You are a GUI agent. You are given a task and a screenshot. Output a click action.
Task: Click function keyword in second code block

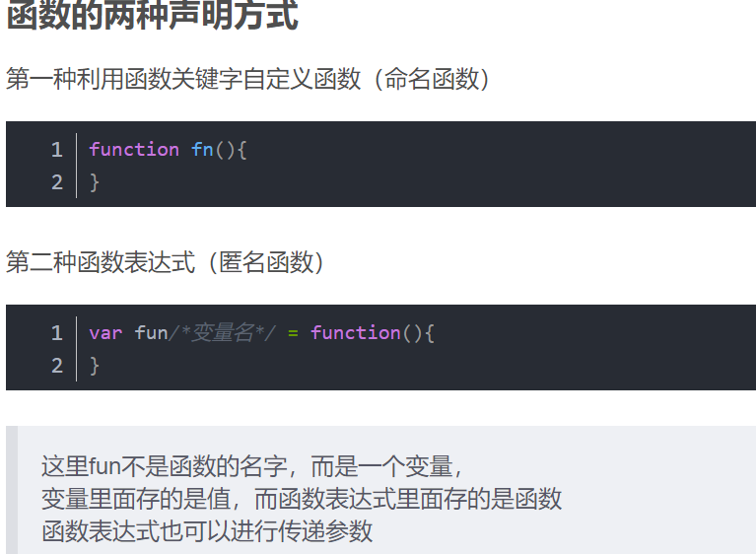pos(356,333)
